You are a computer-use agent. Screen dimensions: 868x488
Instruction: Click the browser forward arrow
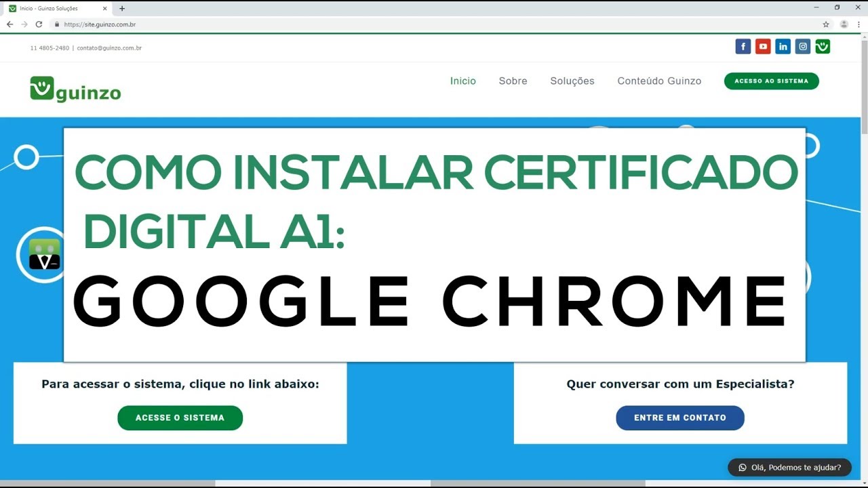[x=24, y=24]
